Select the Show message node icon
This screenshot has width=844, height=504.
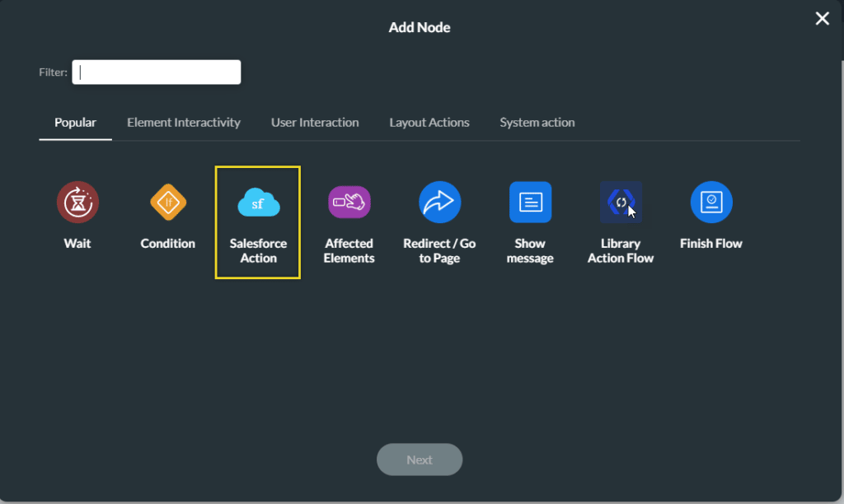(x=530, y=203)
